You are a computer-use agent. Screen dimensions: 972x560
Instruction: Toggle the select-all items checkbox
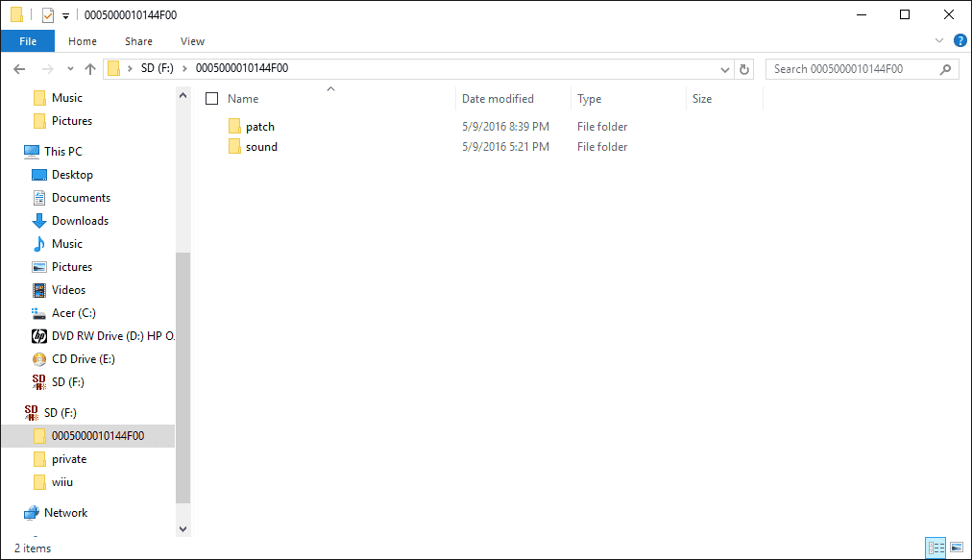(211, 99)
